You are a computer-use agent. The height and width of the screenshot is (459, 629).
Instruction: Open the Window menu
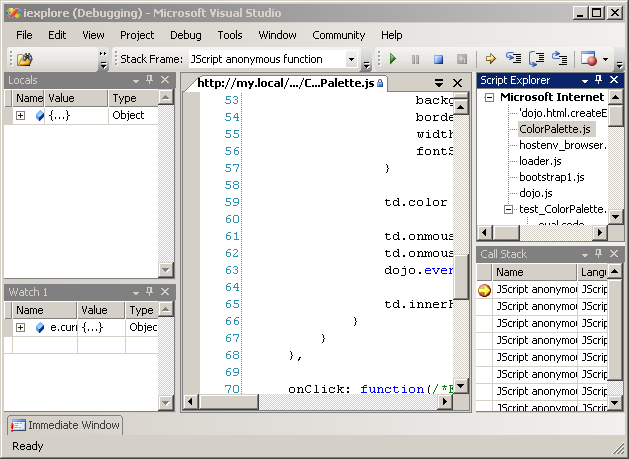(277, 35)
